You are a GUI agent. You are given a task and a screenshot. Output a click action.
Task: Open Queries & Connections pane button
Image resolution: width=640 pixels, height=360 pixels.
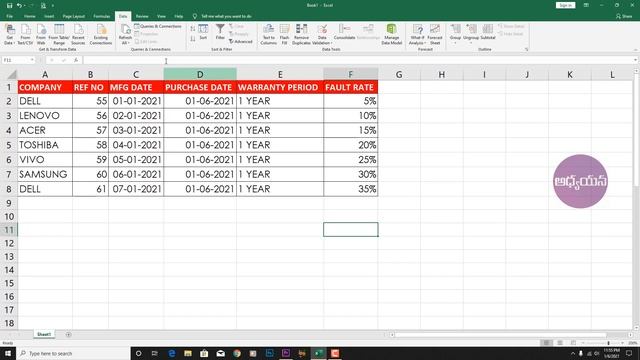click(158, 27)
